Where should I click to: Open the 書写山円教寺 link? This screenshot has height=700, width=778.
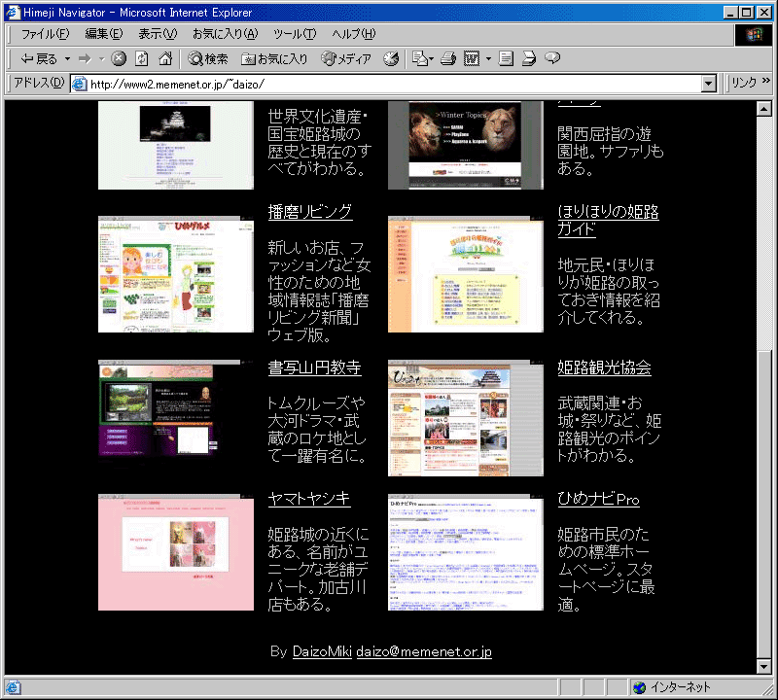(x=314, y=367)
